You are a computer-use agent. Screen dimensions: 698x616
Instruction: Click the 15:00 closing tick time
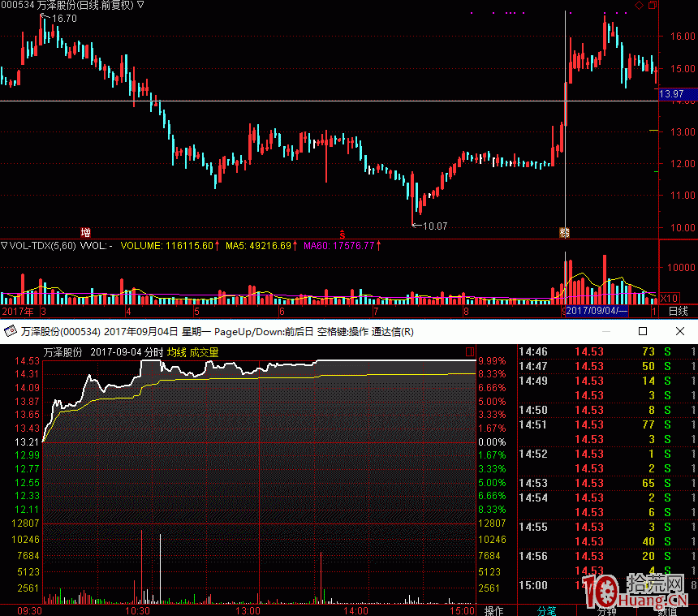click(533, 585)
